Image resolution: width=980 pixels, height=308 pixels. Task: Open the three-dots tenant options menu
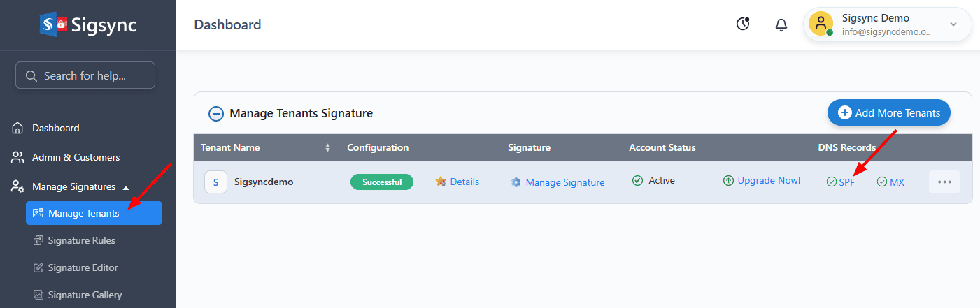(944, 182)
